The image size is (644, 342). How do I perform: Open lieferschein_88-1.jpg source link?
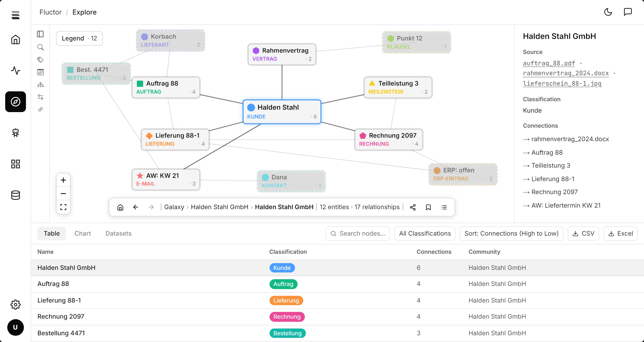[562, 84]
